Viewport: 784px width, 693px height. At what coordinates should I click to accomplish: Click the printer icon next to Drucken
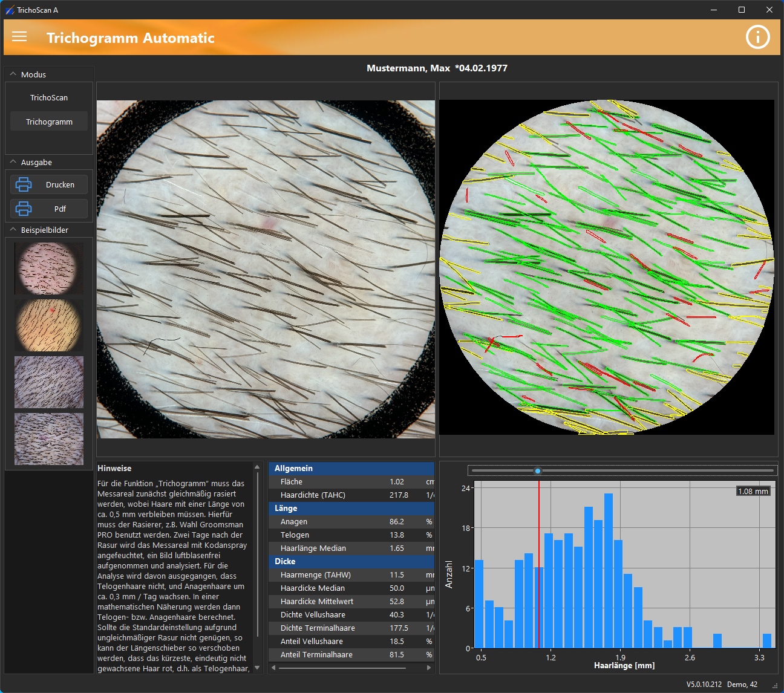pos(23,184)
